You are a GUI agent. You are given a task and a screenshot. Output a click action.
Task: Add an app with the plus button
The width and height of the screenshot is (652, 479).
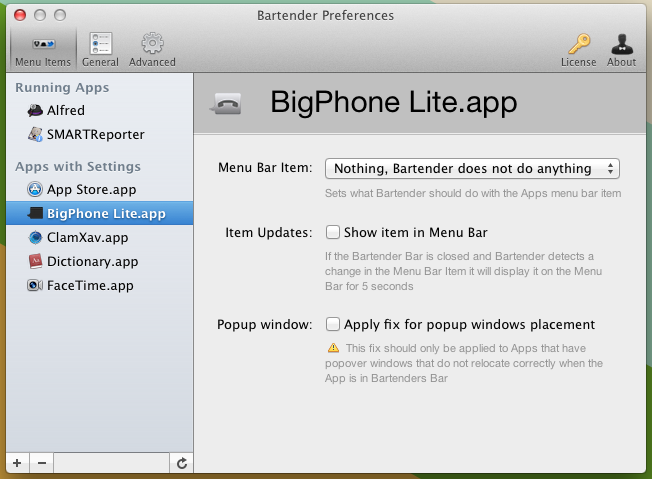pos(17,463)
